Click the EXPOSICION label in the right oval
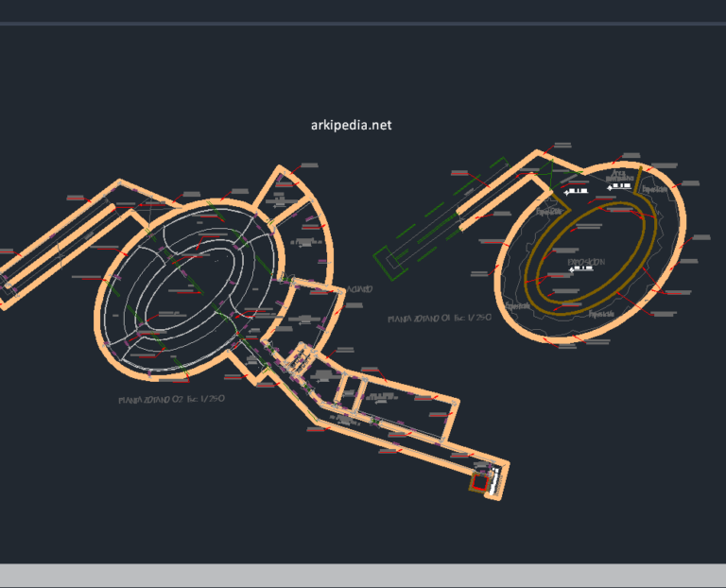The height and width of the screenshot is (588, 726). 586,262
